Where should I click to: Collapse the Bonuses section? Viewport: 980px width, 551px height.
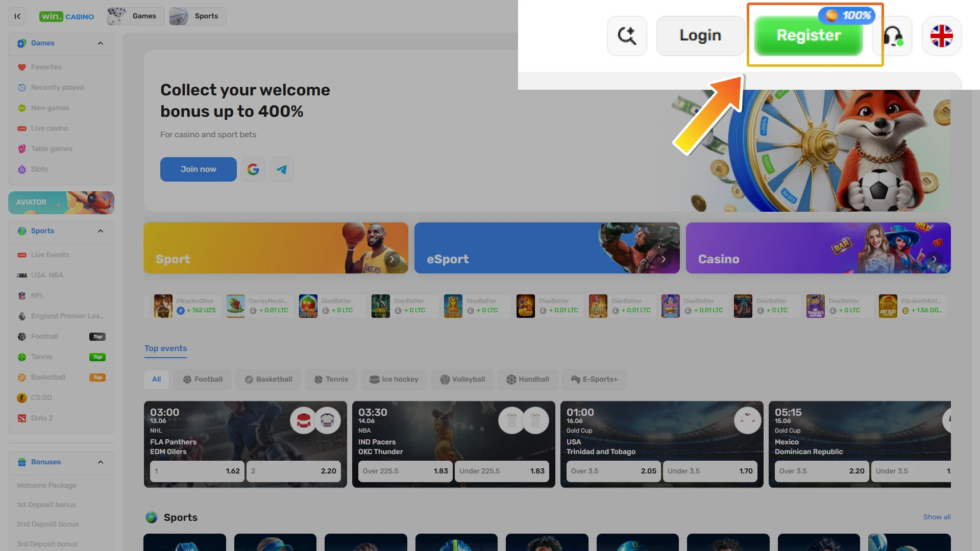tap(100, 462)
